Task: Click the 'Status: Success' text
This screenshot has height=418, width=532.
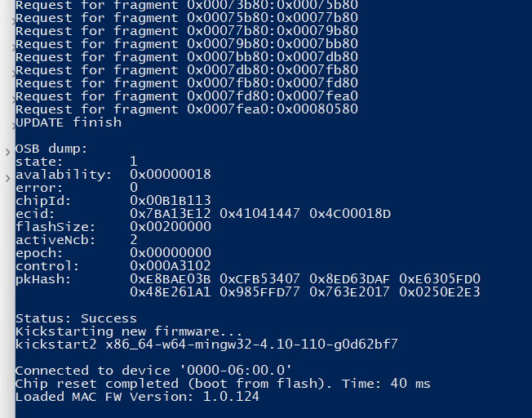Action: tap(77, 318)
